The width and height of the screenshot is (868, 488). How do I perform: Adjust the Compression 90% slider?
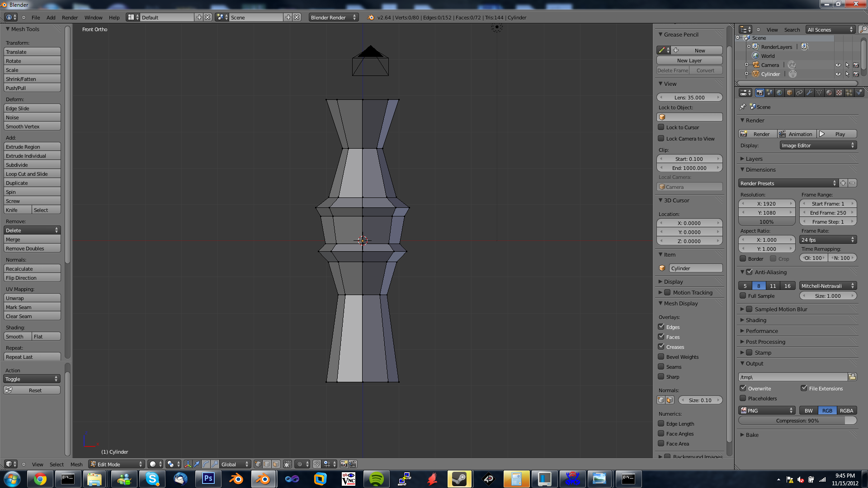(x=797, y=420)
